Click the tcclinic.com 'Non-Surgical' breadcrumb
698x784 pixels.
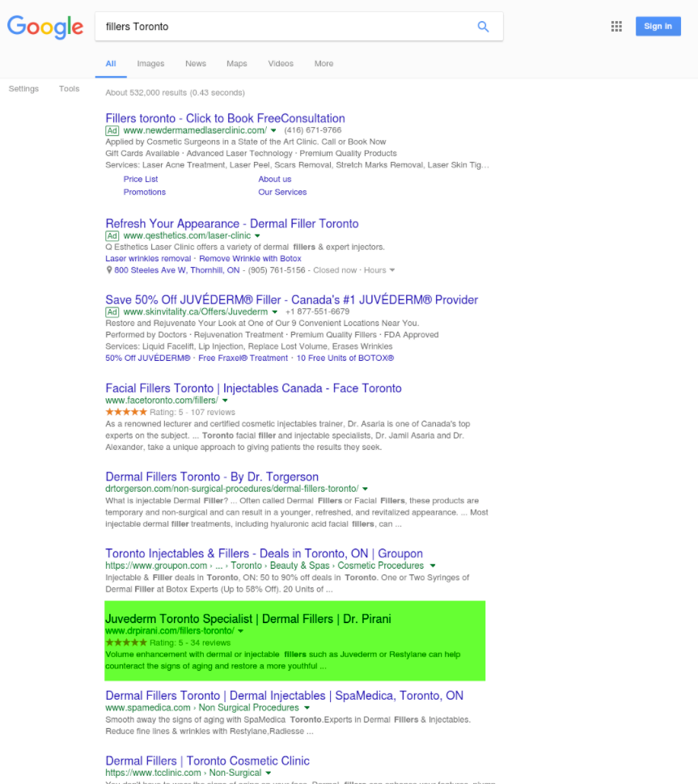pyautogui.click(x=235, y=773)
